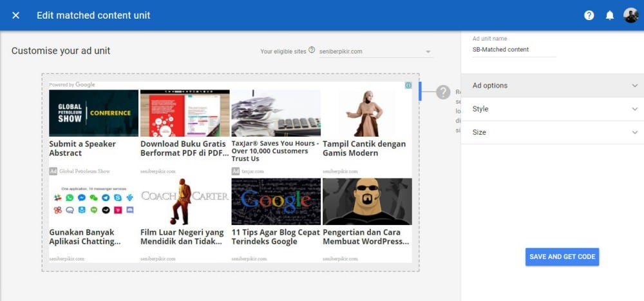644x301 pixels.
Task: Click 'Global Petroleum Show' advertiser text
Action: pyautogui.click(x=84, y=171)
